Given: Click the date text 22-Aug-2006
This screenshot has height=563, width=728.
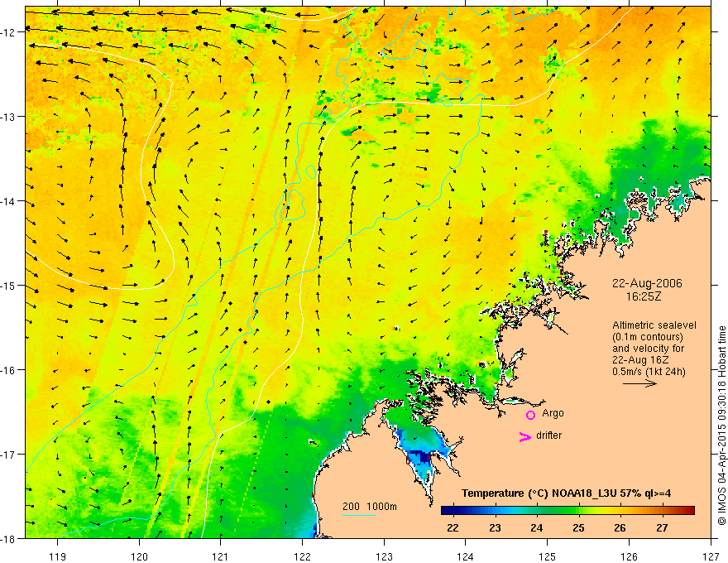Looking at the screenshot, I should [x=647, y=283].
